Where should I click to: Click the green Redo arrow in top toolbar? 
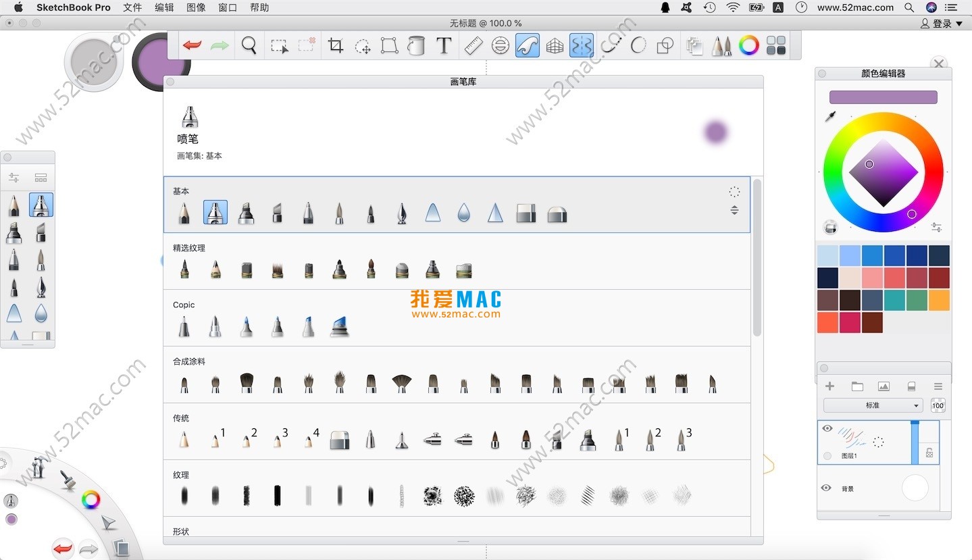[x=220, y=45]
